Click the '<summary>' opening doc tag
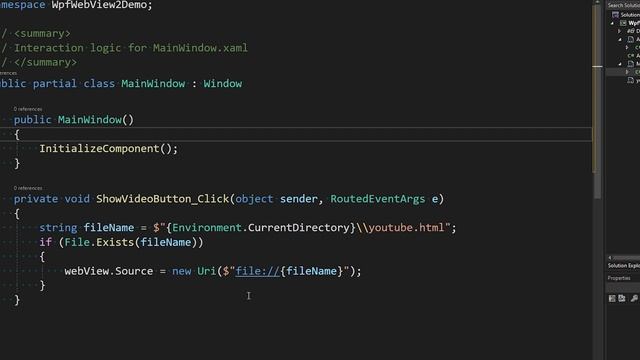The width and height of the screenshot is (640, 360). 42,33
